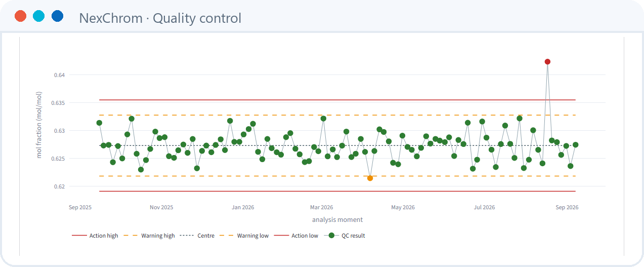Select the first QC point on the chart
Viewport: 644px width, 267px height.
point(99,123)
